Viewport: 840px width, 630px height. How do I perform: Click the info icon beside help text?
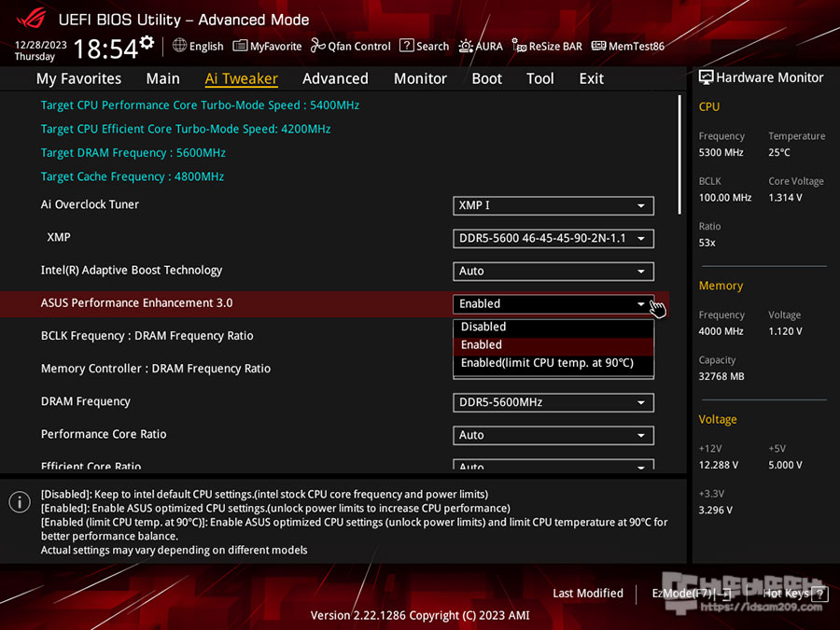20,502
